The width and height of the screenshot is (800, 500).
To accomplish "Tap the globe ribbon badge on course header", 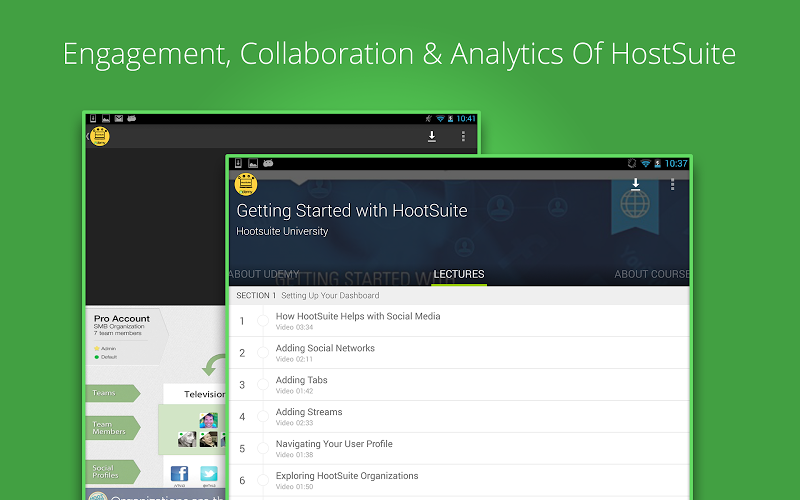I will pyautogui.click(x=635, y=206).
